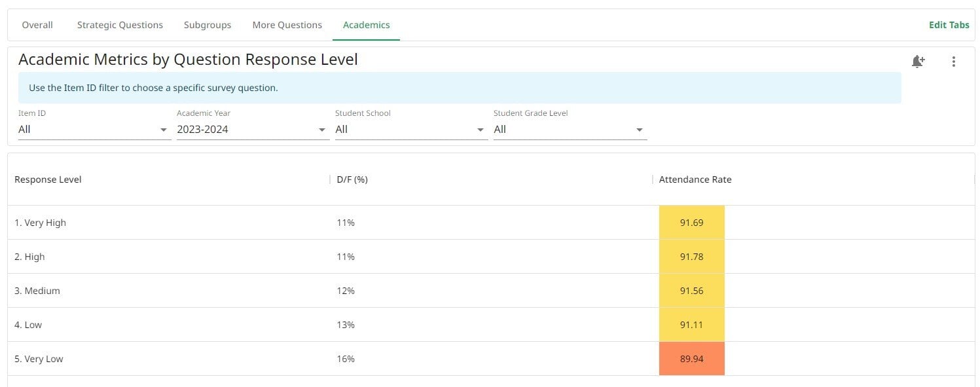
Task: Select the yellow 91.69 attendance cell
Action: coord(692,223)
